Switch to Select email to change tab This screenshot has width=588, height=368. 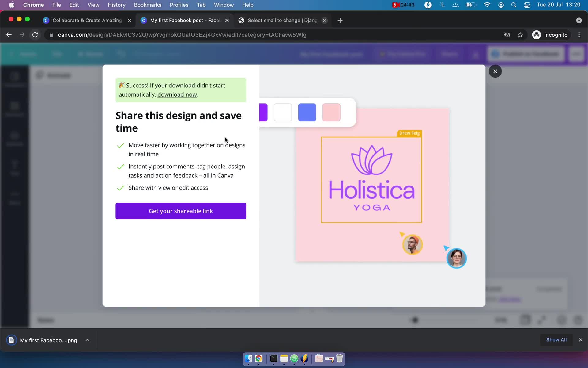[x=283, y=20]
